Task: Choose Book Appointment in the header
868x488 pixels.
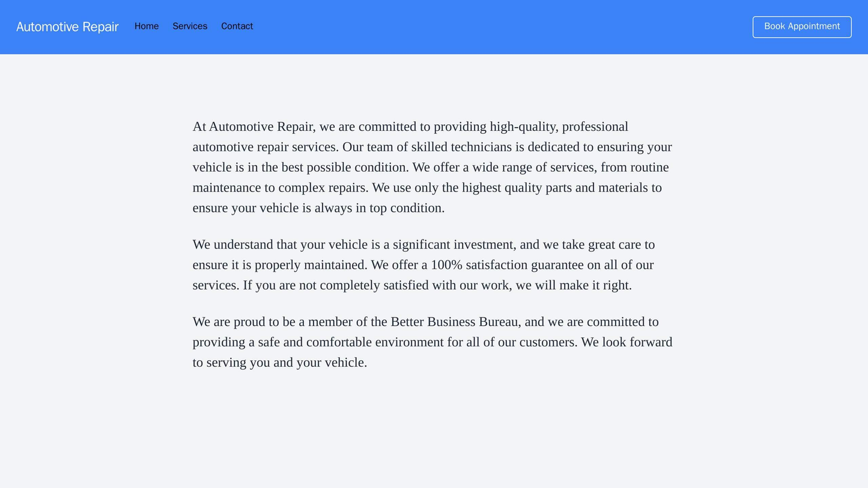Action: coord(801,26)
